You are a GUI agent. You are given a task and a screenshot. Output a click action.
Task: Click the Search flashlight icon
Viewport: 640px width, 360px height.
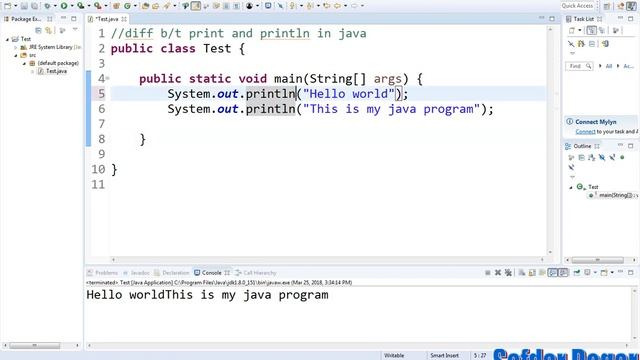167,6
